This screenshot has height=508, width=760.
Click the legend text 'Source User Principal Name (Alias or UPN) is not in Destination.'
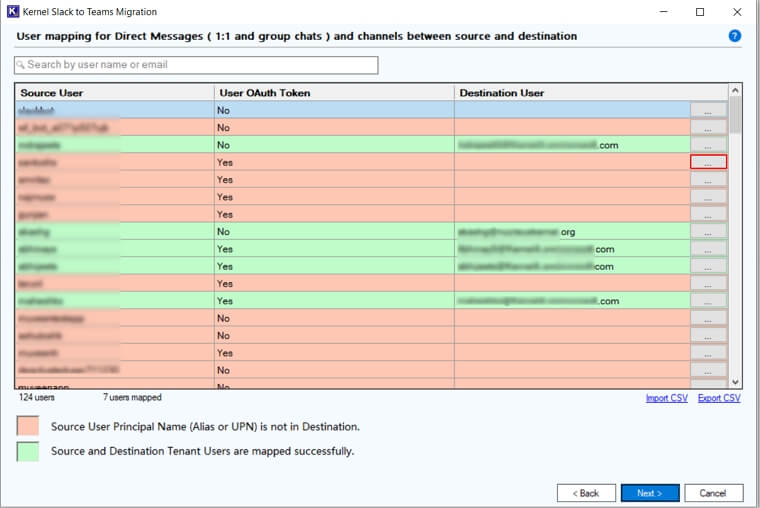(x=206, y=427)
